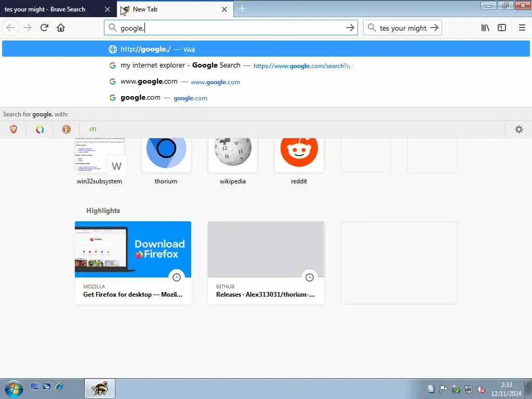Screen dimensions: 532x399
Task: Open search settings gear icon
Action: (519, 129)
